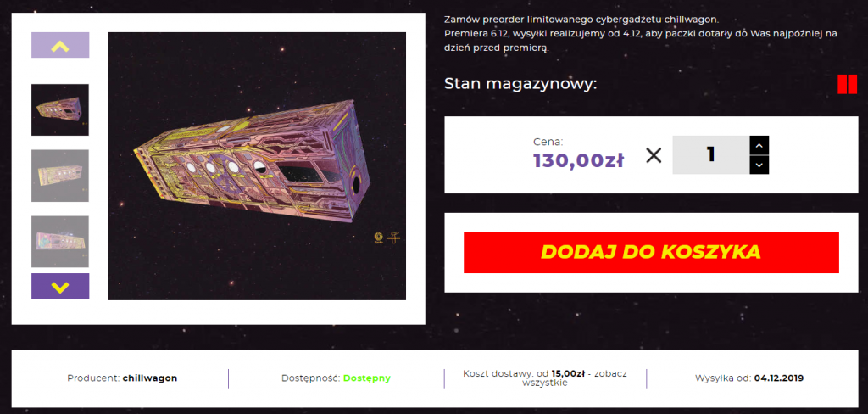Open the large product image

[257, 166]
